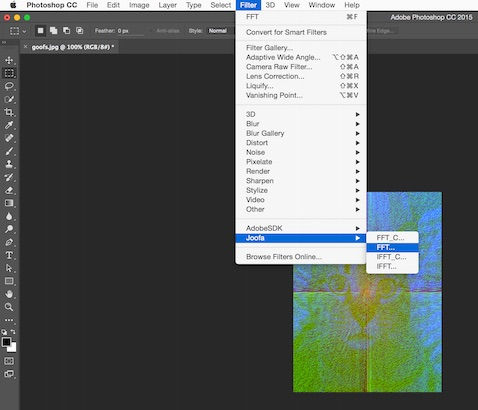
Task: Select the Eraser tool
Action: [9, 190]
